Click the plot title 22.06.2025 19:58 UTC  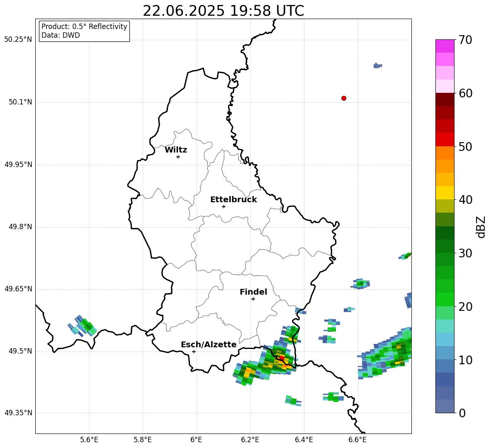coord(223,11)
